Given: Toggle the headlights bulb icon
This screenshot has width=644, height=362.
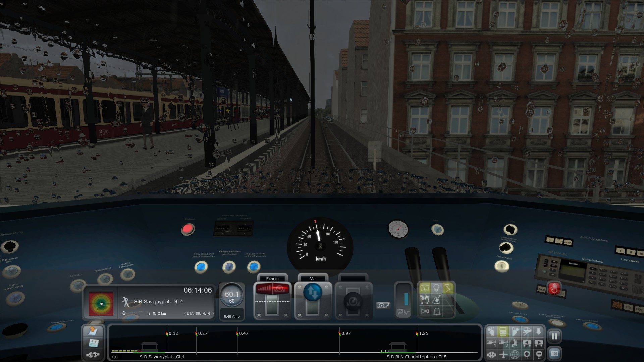Looking at the screenshot, I should tap(436, 288).
